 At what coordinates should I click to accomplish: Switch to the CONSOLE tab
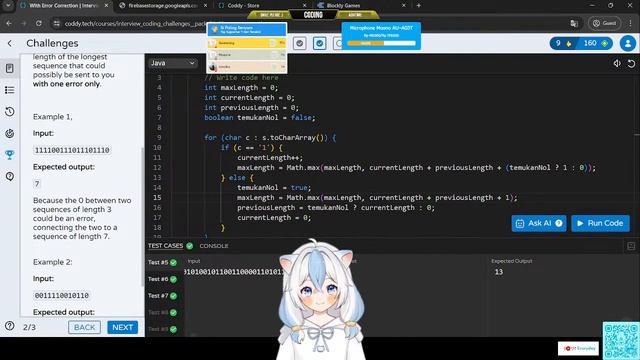pos(214,246)
